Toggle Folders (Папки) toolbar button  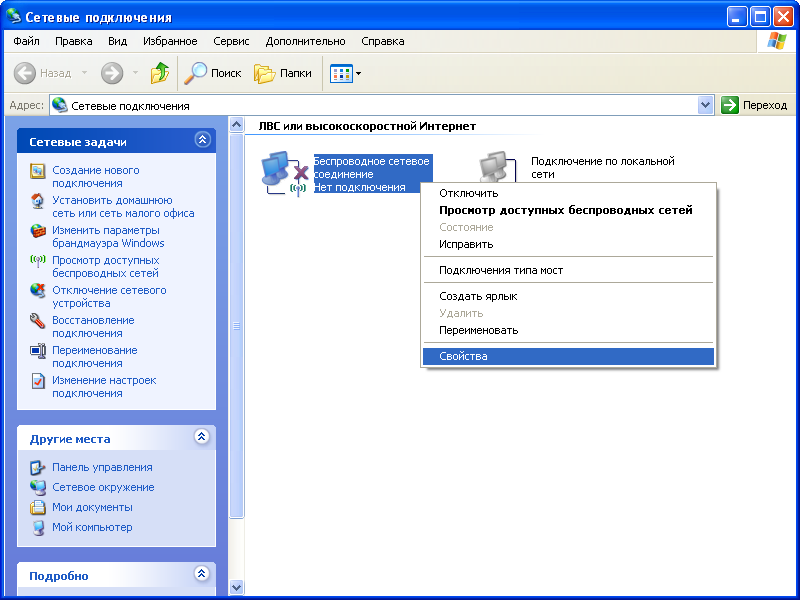tap(283, 73)
